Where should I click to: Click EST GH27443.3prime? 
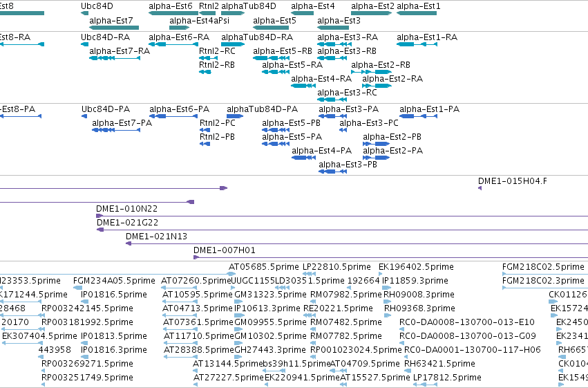270,351
